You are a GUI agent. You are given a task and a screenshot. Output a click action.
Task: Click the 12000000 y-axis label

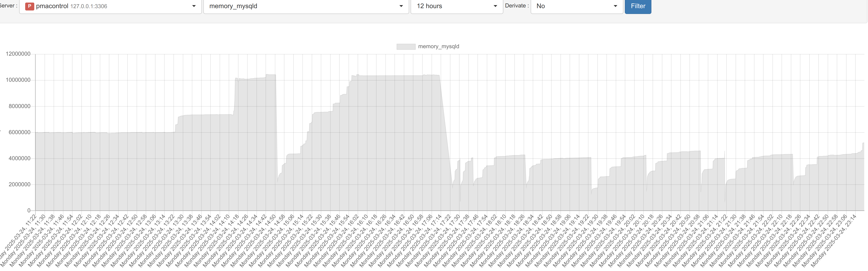[x=18, y=54]
